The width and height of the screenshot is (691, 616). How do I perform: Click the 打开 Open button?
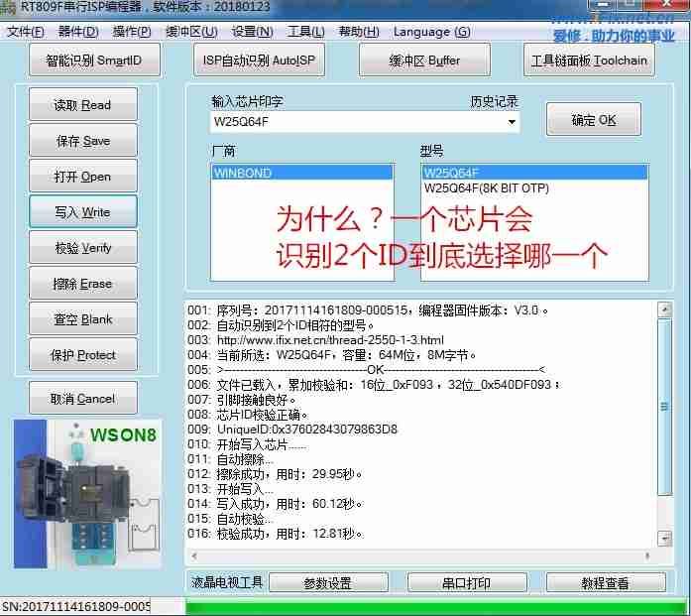coord(83,177)
